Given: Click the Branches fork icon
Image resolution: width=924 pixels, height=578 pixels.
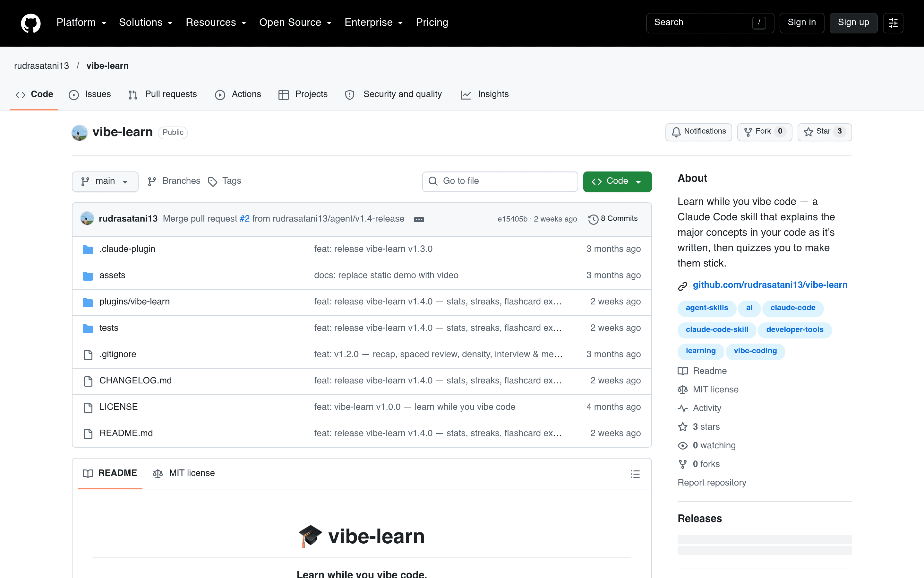Looking at the screenshot, I should tap(152, 181).
